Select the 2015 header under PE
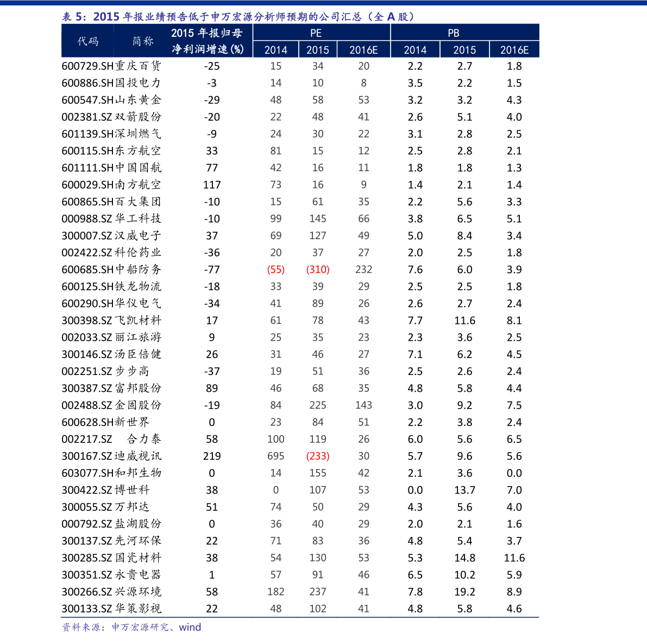 (318, 50)
